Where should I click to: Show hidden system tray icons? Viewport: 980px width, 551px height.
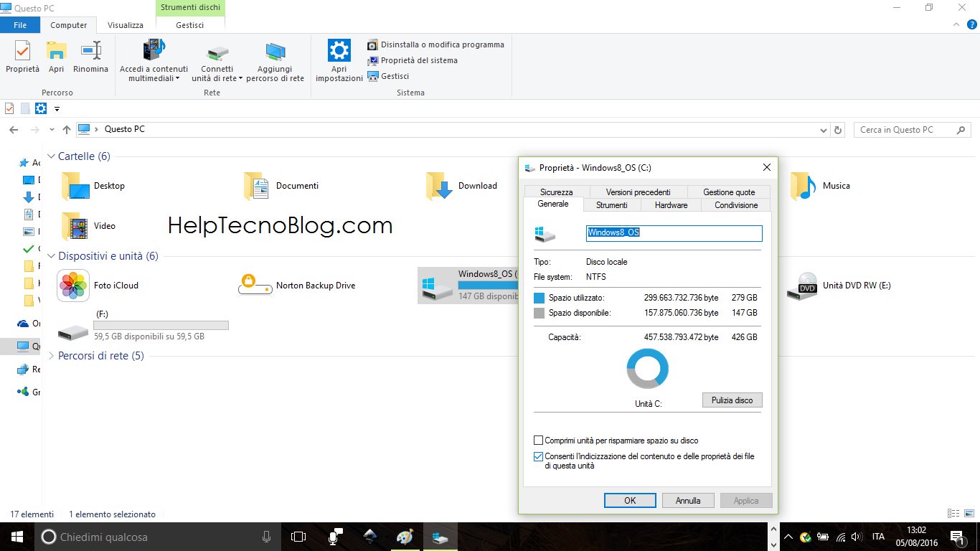(788, 537)
